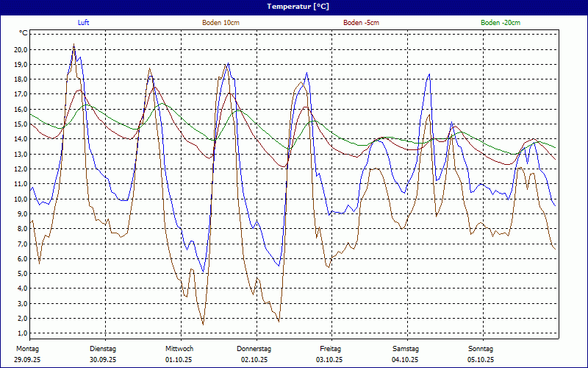Click the '9,0' y-axis value

[22, 213]
